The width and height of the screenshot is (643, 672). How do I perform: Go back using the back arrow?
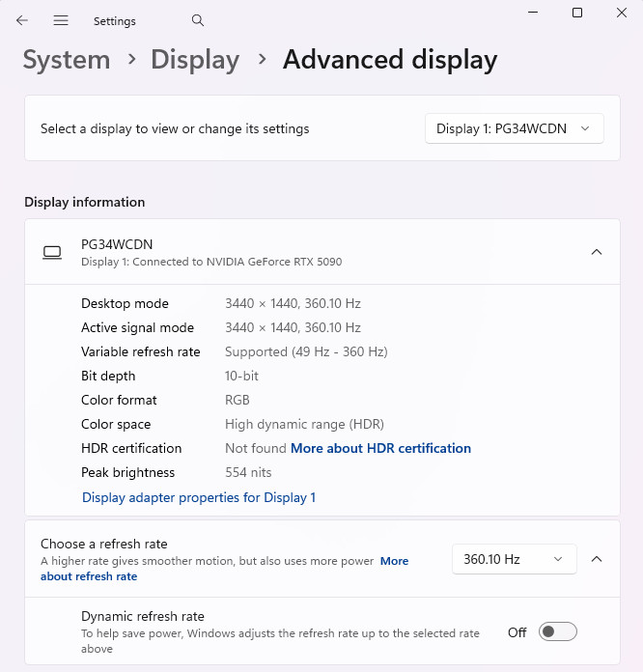click(x=22, y=20)
